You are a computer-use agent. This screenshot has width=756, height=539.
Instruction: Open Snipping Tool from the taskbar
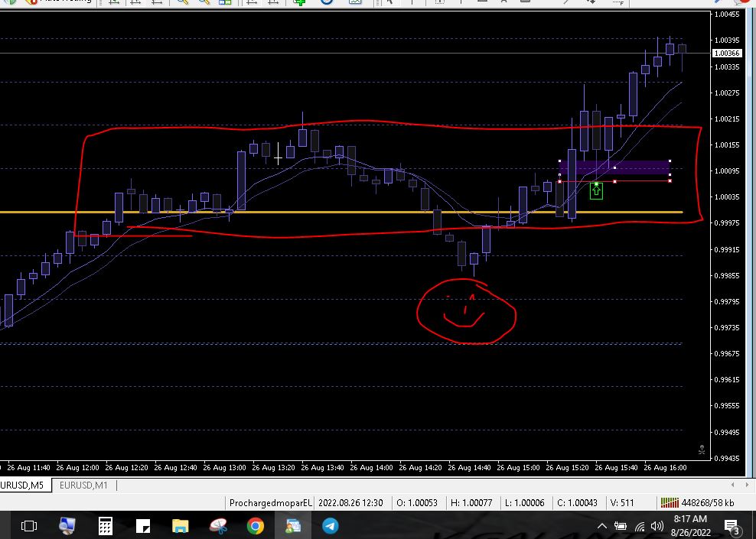pyautogui.click(x=218, y=526)
